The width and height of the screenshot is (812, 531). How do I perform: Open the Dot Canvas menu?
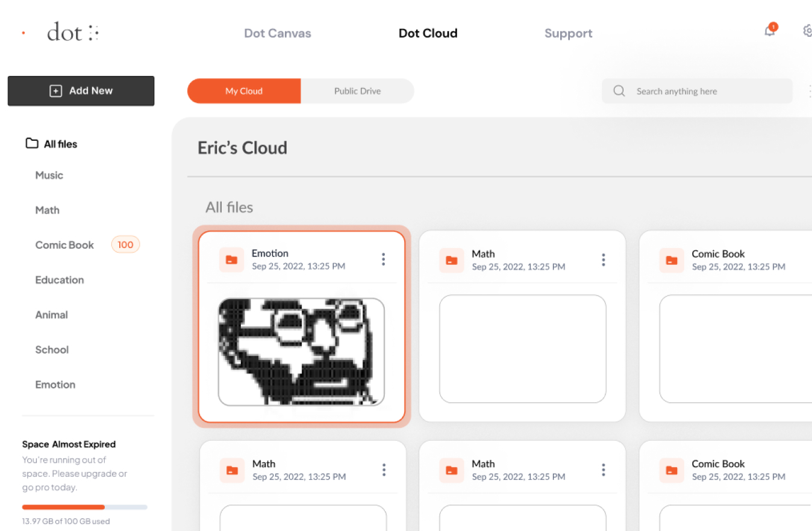pyautogui.click(x=278, y=34)
